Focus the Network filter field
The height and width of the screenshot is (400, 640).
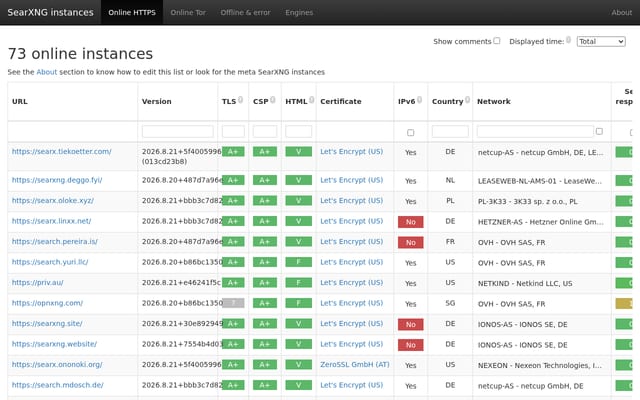[535, 131]
